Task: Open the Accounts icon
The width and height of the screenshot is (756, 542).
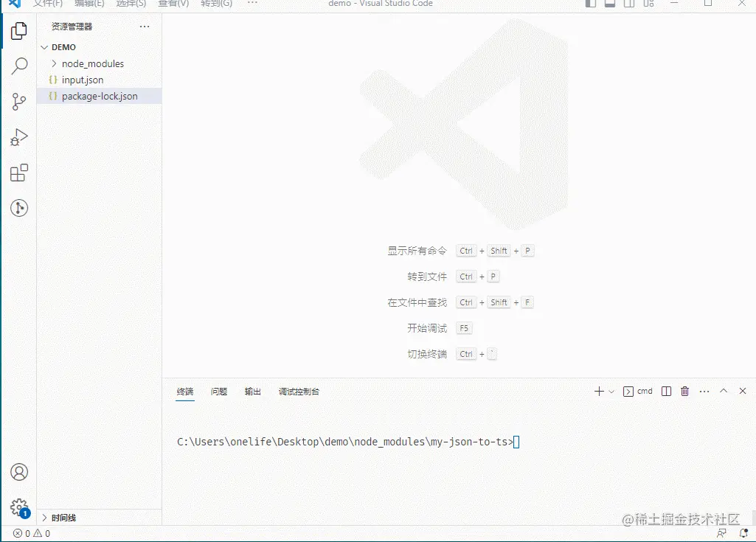Action: 19,472
